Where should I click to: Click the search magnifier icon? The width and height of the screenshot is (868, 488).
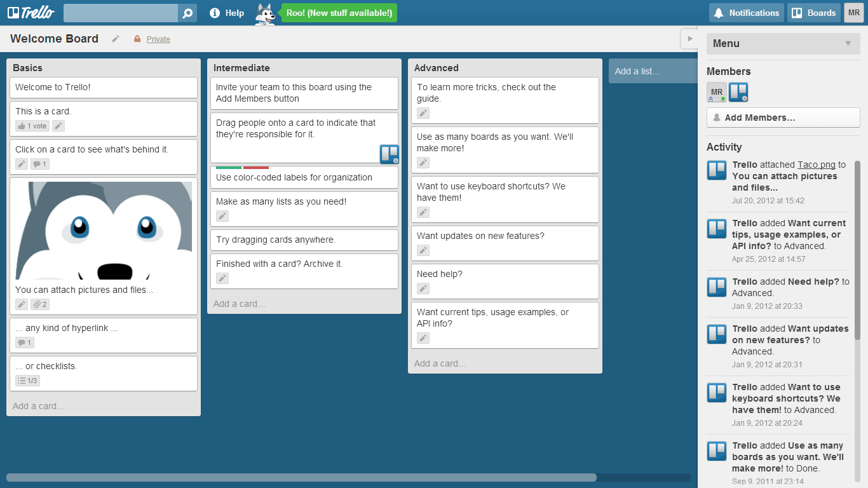(187, 13)
